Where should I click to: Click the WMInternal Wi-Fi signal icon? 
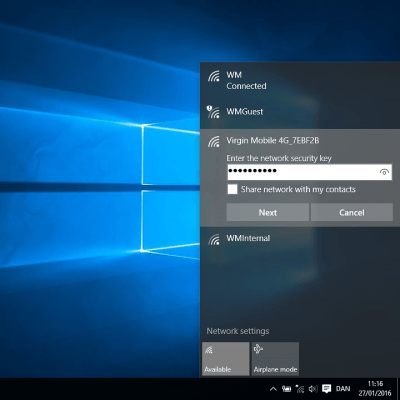[214, 239]
